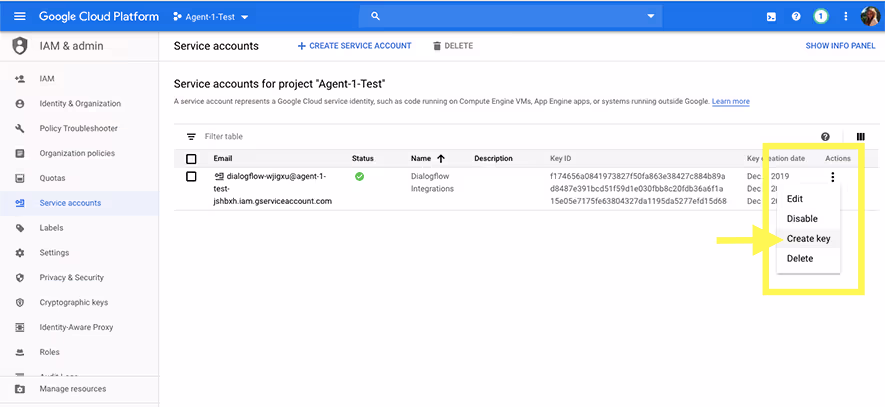Click the Labels tag icon

pyautogui.click(x=20, y=228)
